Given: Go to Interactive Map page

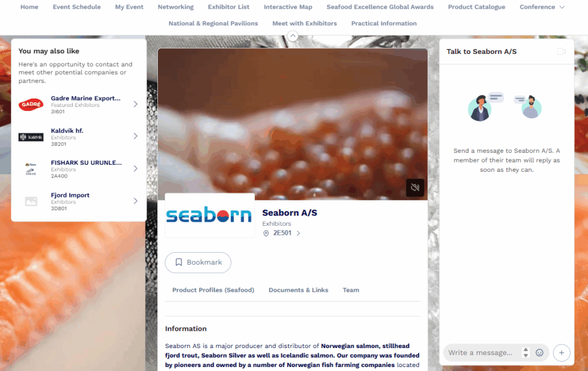Looking at the screenshot, I should tap(288, 7).
